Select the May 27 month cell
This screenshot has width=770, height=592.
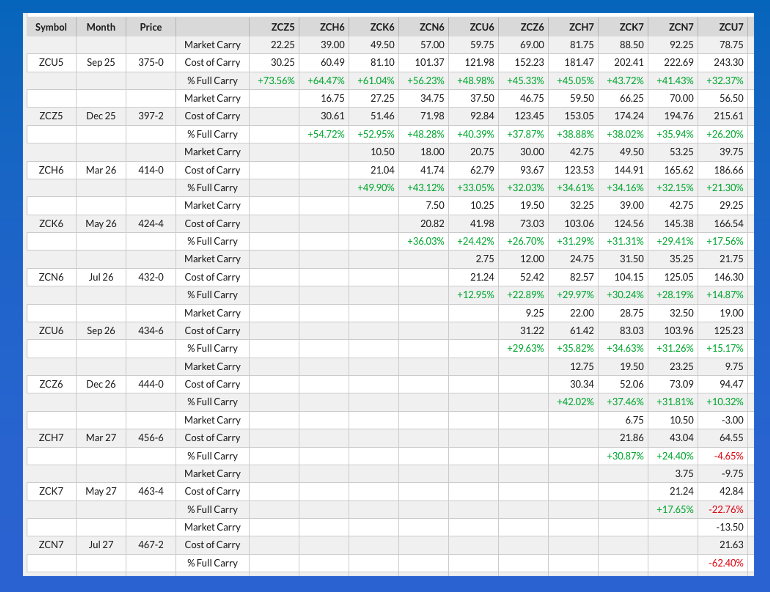coord(101,491)
